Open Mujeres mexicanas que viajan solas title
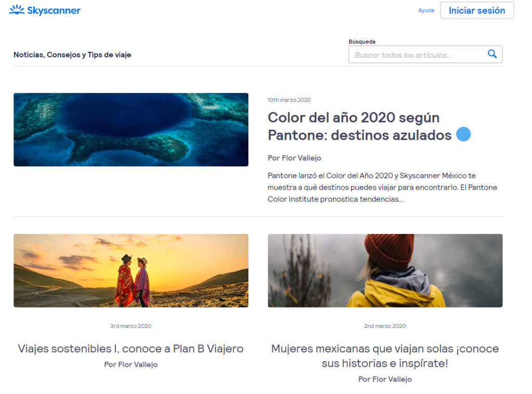 (385, 356)
